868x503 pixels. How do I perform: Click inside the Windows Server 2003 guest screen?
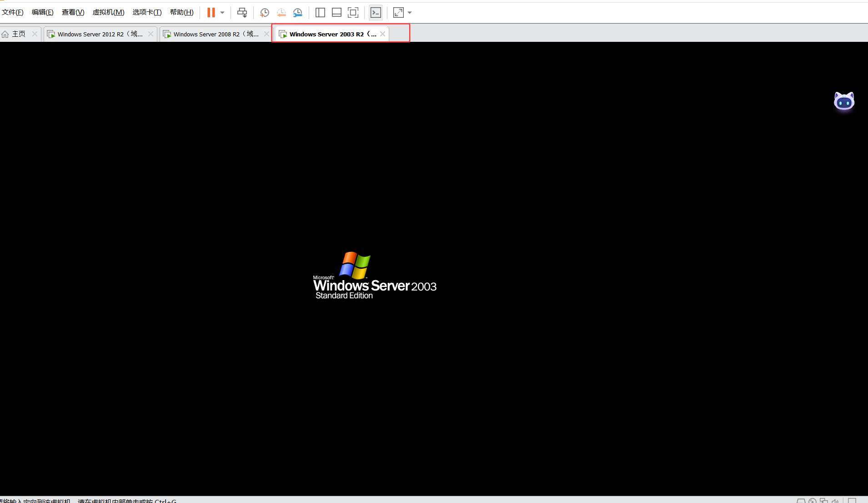pyautogui.click(x=434, y=269)
